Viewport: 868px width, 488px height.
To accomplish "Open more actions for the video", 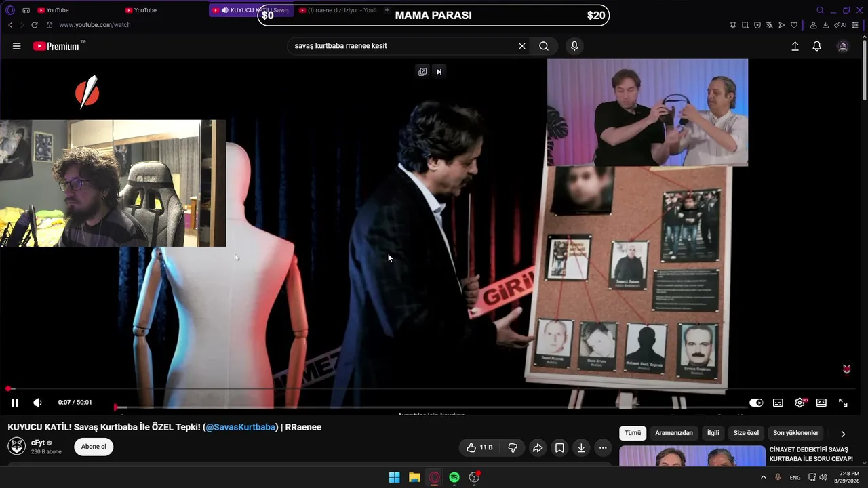I will 603,448.
